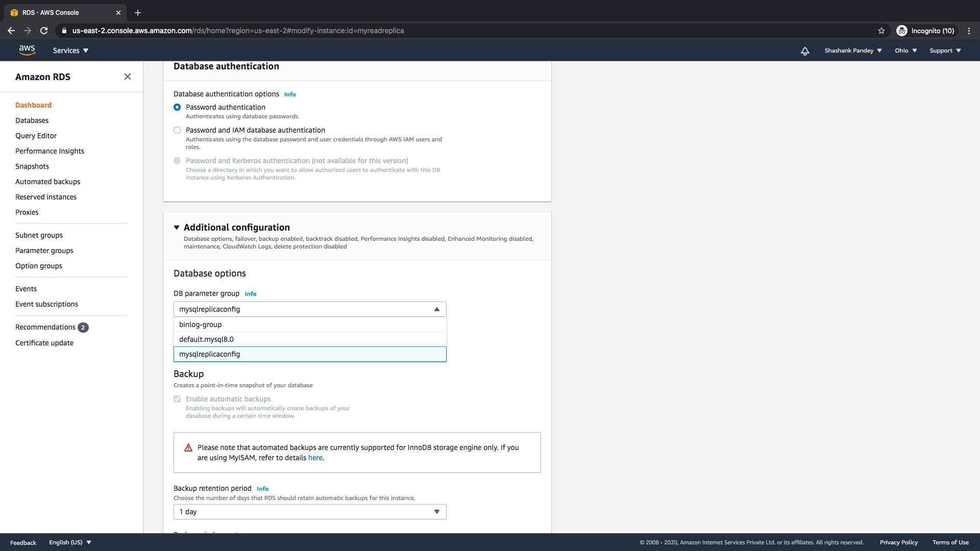Close the Amazon RDS sidebar panel
Image resolution: width=980 pixels, height=551 pixels.
click(128, 77)
